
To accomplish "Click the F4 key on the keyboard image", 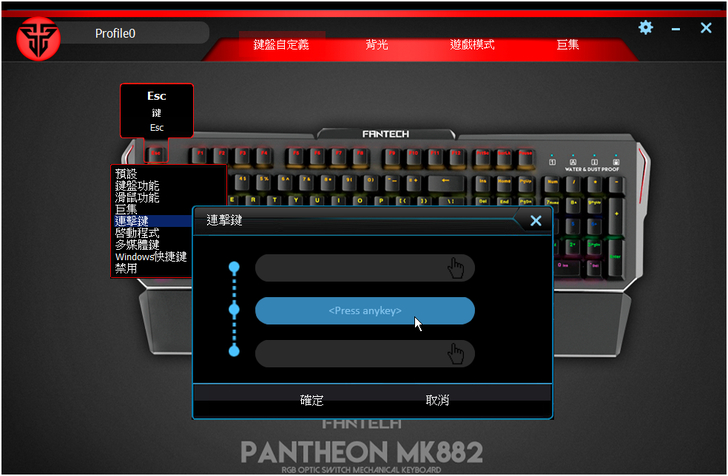I will pos(264,155).
